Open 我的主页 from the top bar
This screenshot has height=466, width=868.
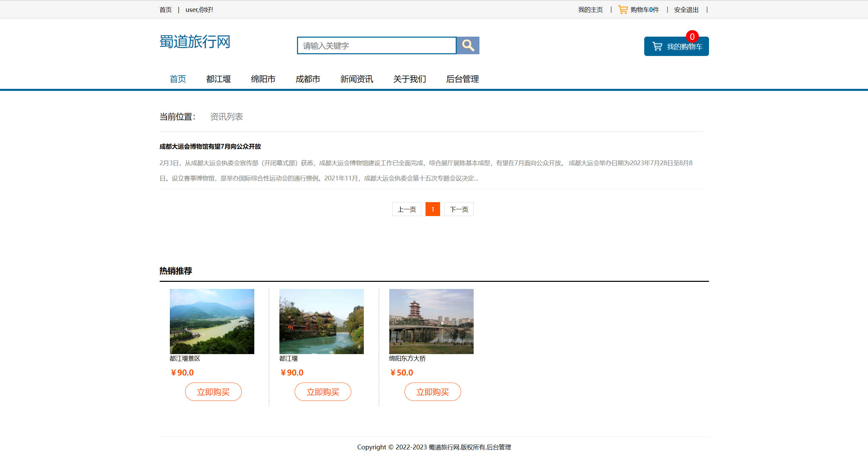tap(590, 9)
